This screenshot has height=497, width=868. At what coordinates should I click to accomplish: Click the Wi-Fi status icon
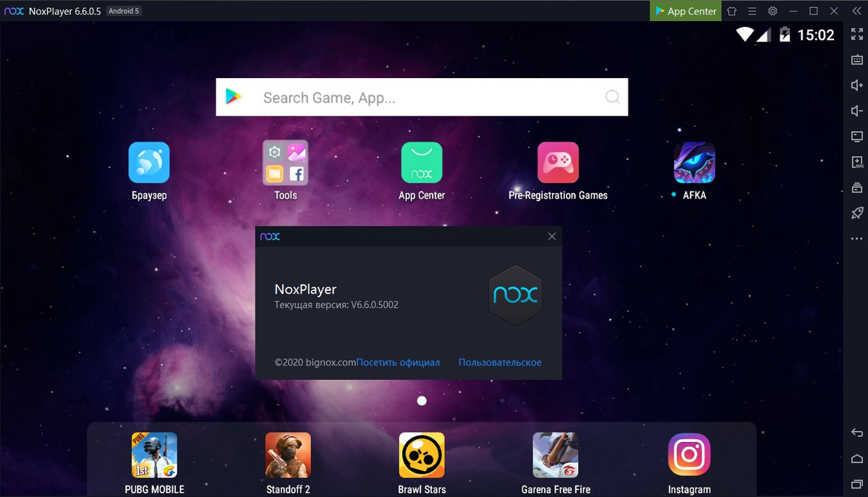745,34
